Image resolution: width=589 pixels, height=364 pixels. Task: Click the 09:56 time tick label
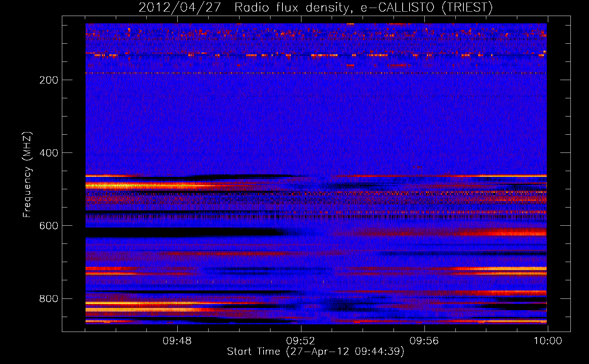click(x=424, y=341)
